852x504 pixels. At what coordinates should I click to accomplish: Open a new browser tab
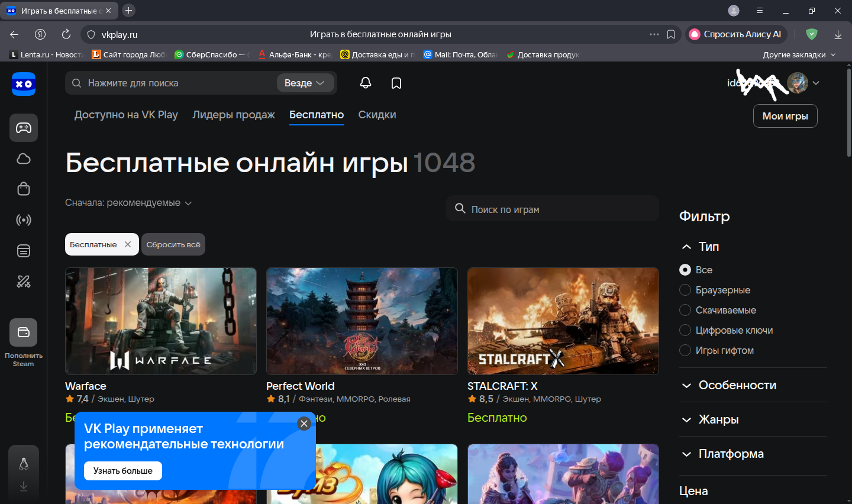click(x=128, y=11)
